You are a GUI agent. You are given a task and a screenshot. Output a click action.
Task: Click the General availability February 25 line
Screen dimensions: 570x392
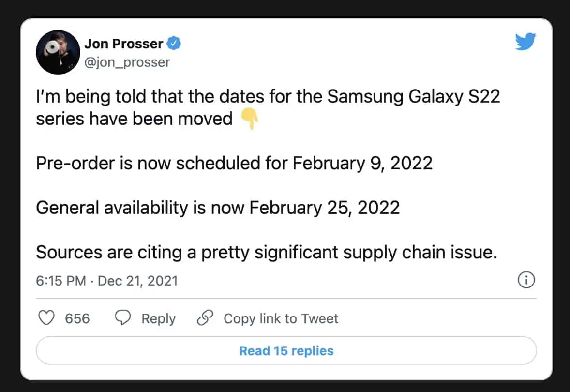point(218,208)
